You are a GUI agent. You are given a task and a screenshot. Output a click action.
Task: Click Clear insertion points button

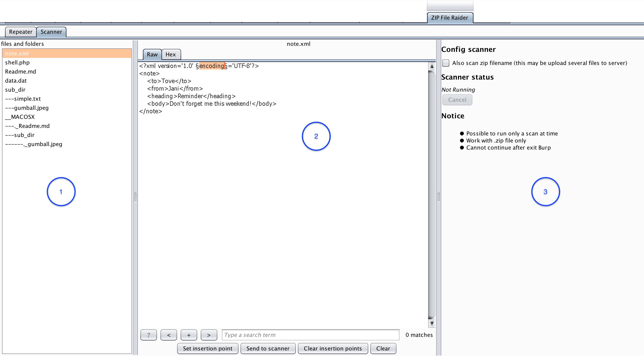[x=333, y=348]
